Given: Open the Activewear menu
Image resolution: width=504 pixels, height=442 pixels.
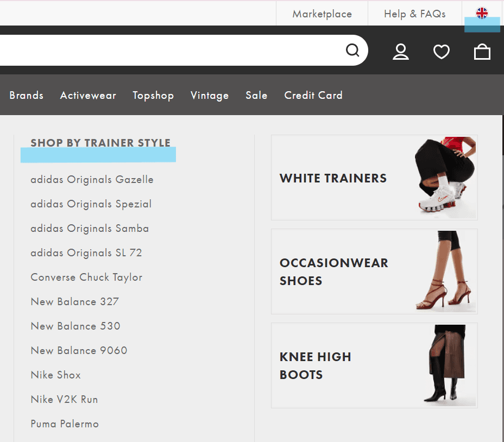Looking at the screenshot, I should (88, 95).
